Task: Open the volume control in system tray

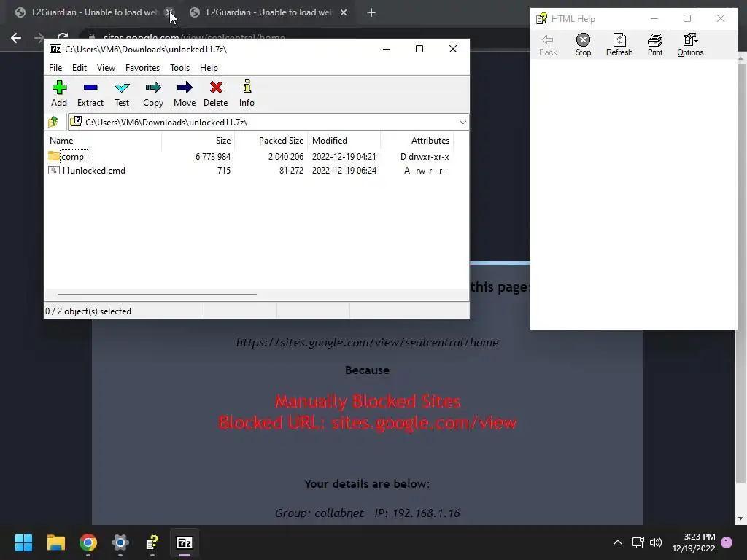Action: (656, 542)
